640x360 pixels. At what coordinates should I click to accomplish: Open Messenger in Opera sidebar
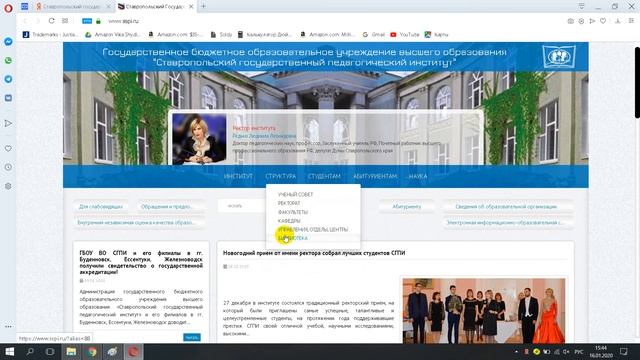(x=8, y=42)
